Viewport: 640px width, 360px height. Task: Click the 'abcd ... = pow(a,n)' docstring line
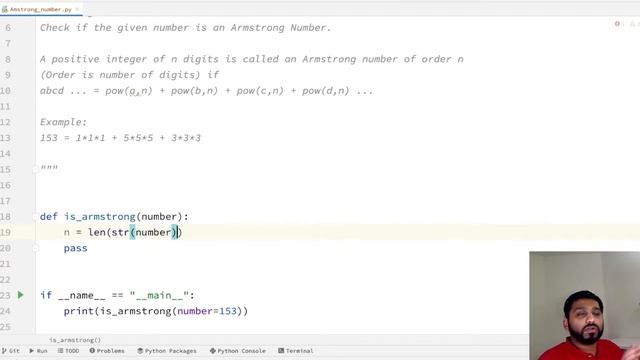pos(206,91)
